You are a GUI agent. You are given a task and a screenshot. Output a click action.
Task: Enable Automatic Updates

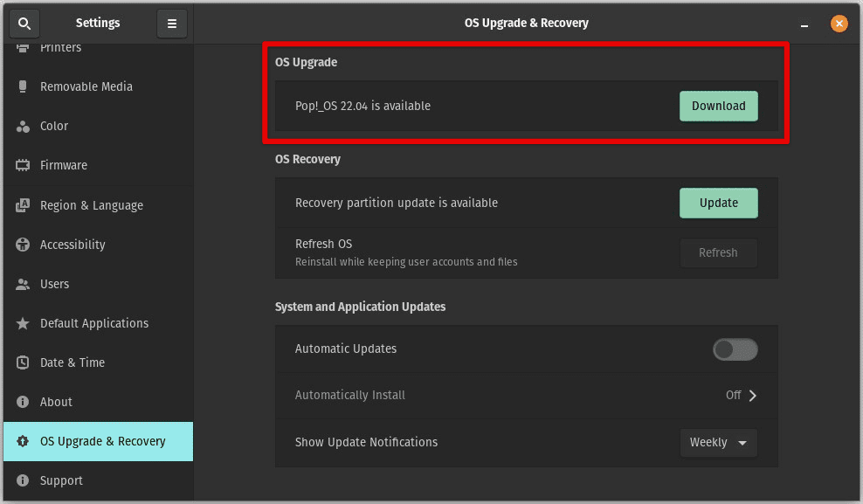[x=735, y=349]
